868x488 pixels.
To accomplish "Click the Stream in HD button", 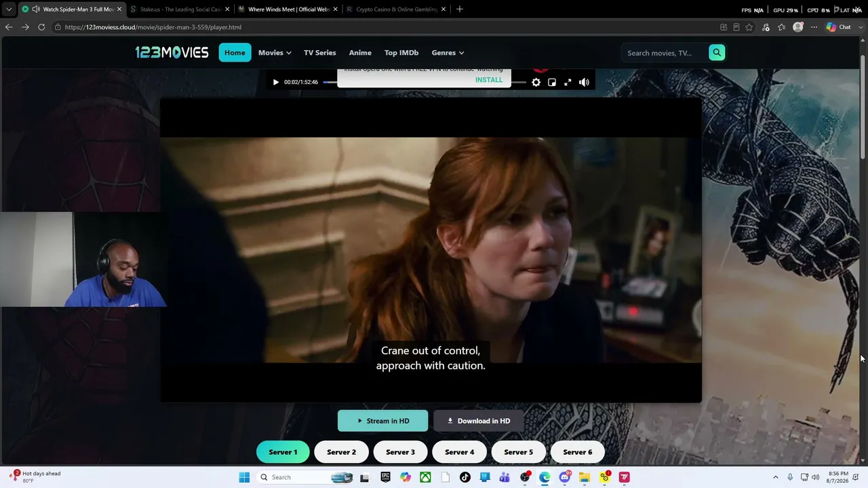I will (382, 421).
